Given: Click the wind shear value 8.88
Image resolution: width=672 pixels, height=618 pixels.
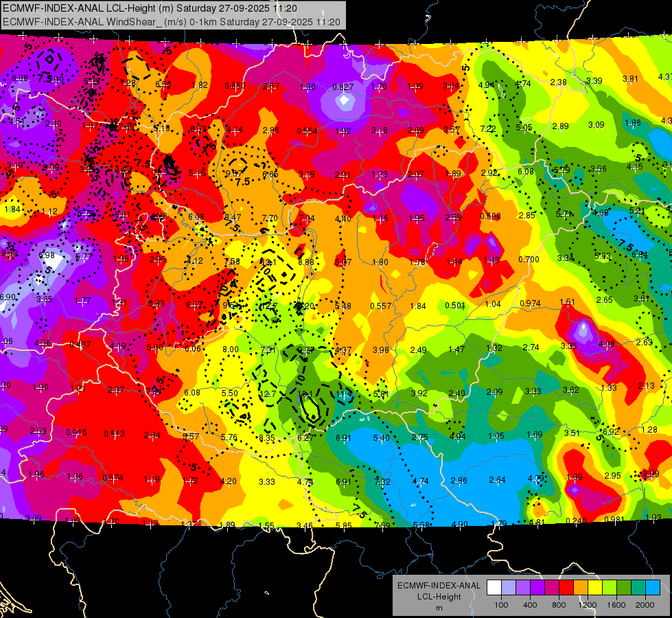Looking at the screenshot, I should tap(306, 262).
